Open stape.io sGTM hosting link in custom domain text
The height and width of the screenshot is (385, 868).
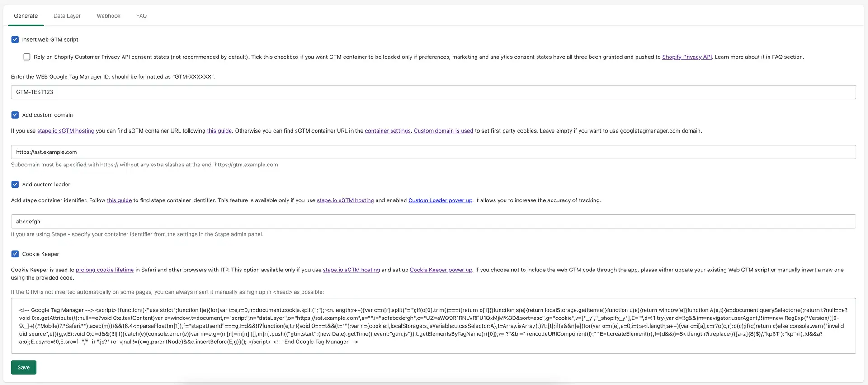66,131
